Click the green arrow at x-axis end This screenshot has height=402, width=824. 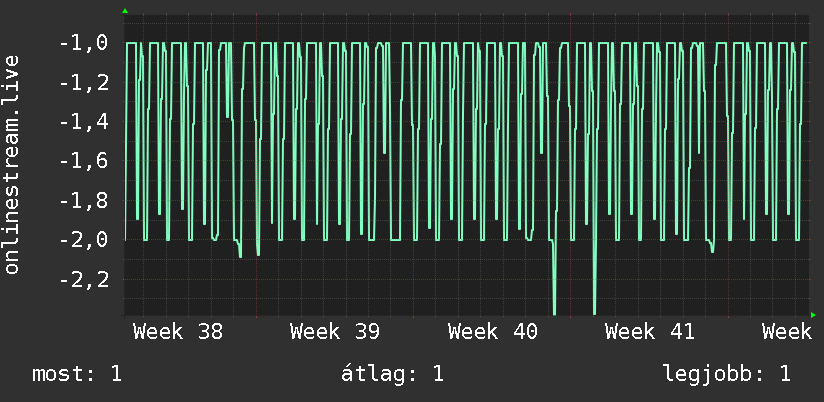(x=813, y=315)
